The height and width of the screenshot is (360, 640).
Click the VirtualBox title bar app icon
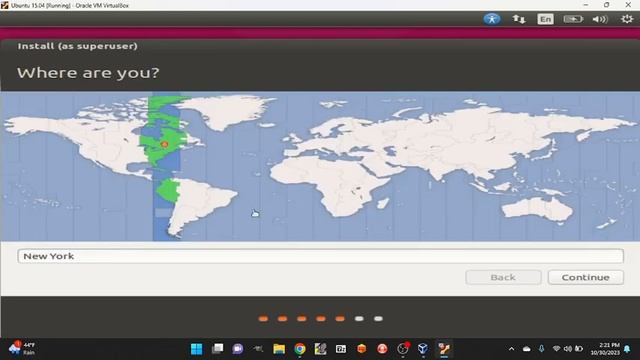4,5
